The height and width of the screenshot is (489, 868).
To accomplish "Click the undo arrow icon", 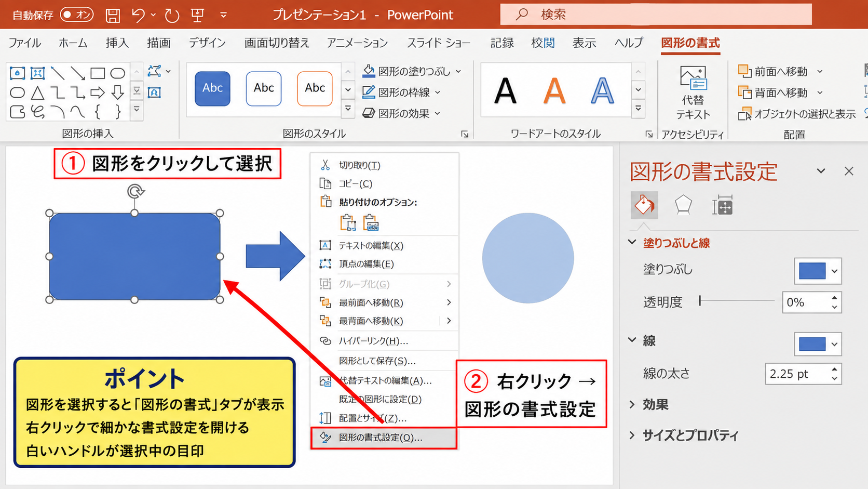I will (138, 15).
